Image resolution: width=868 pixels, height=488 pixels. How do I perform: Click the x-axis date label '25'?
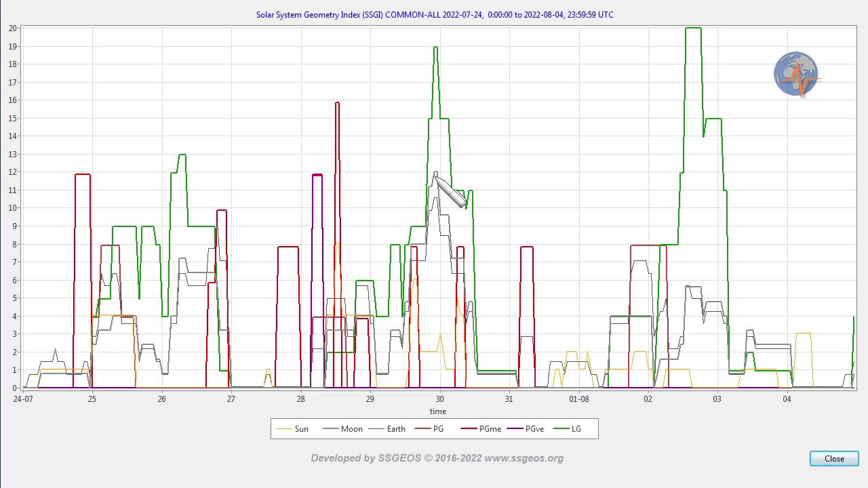click(92, 399)
